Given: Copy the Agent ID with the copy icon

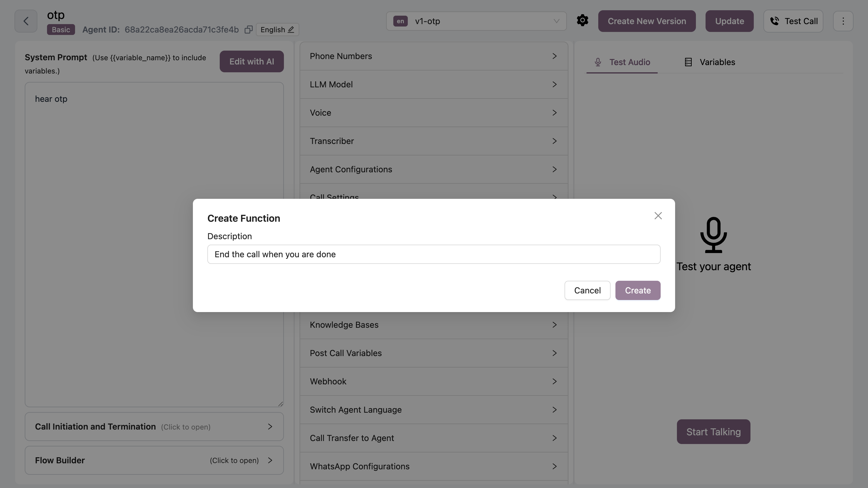Looking at the screenshot, I should pyautogui.click(x=248, y=30).
